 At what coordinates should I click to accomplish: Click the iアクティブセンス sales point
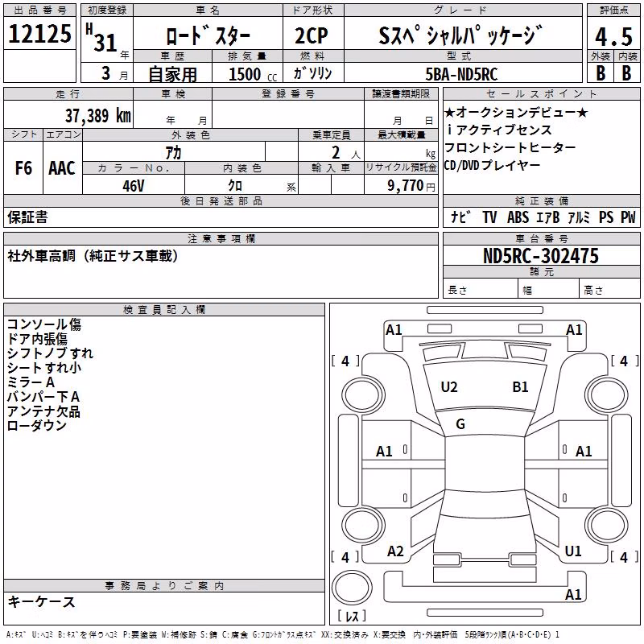point(499,130)
